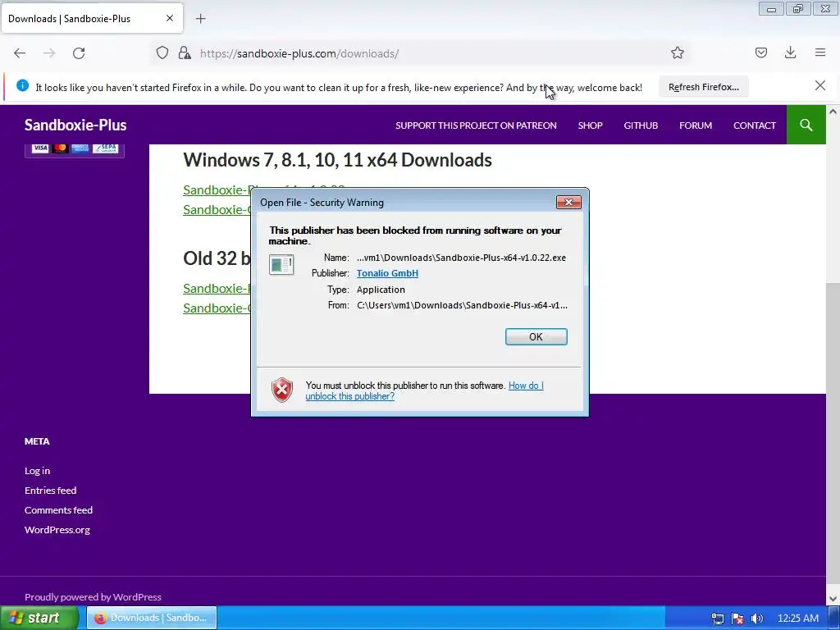Open 'How do I unblock this publisher?' link
The width and height of the screenshot is (840, 630).
tap(424, 391)
